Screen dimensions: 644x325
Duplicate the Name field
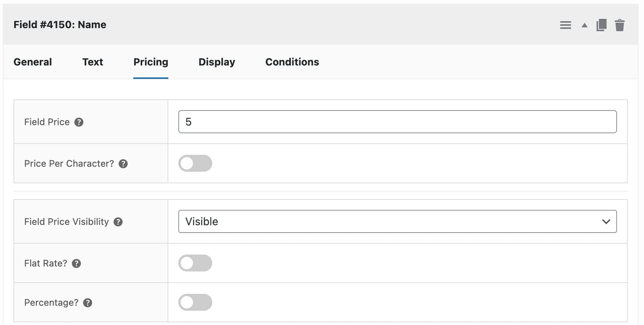[x=601, y=25]
